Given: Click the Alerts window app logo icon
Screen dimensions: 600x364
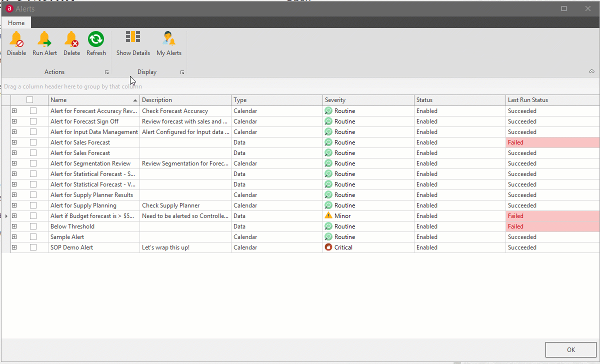Looking at the screenshot, I should (9, 8).
